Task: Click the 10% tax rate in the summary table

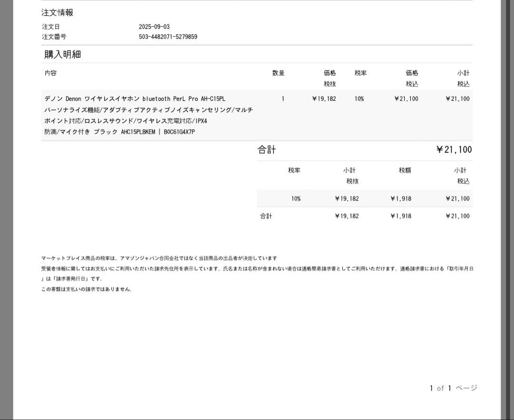Action: [x=297, y=199]
